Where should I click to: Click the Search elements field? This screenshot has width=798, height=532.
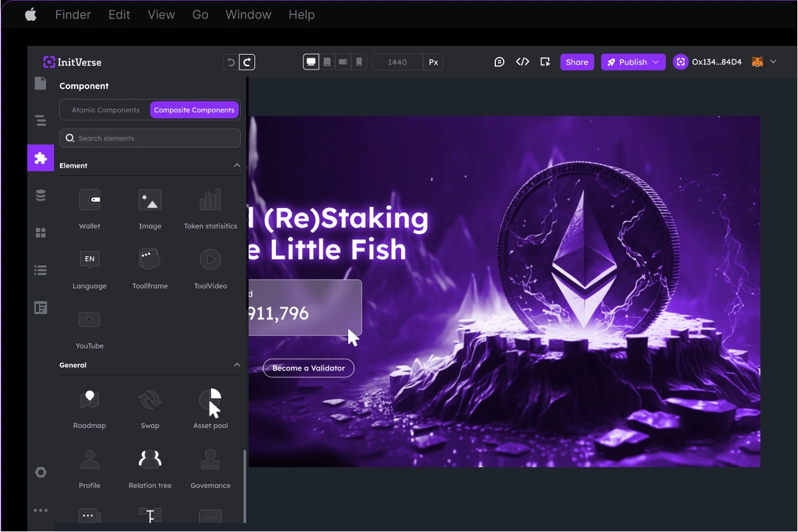point(150,138)
